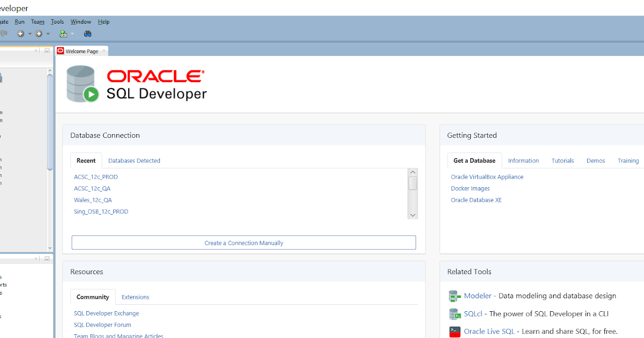Close the Welcome Page tab

tap(104, 51)
